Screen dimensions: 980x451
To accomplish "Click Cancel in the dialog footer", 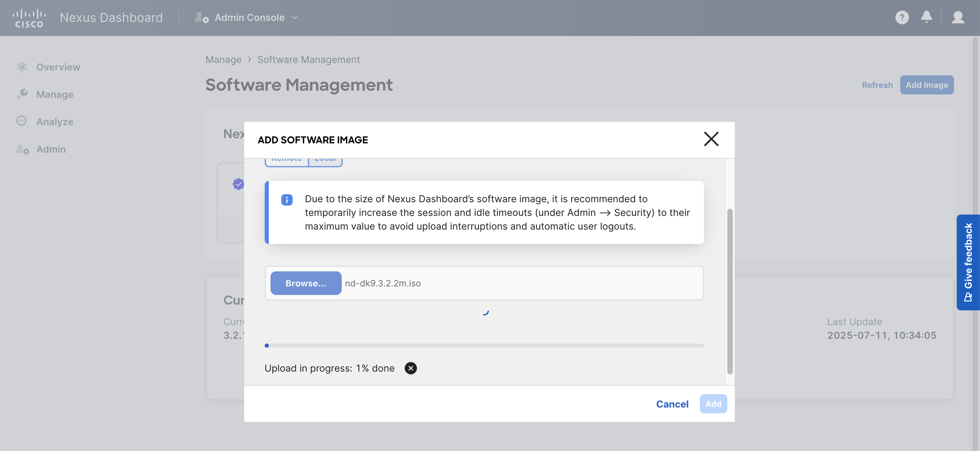I will click(x=672, y=404).
